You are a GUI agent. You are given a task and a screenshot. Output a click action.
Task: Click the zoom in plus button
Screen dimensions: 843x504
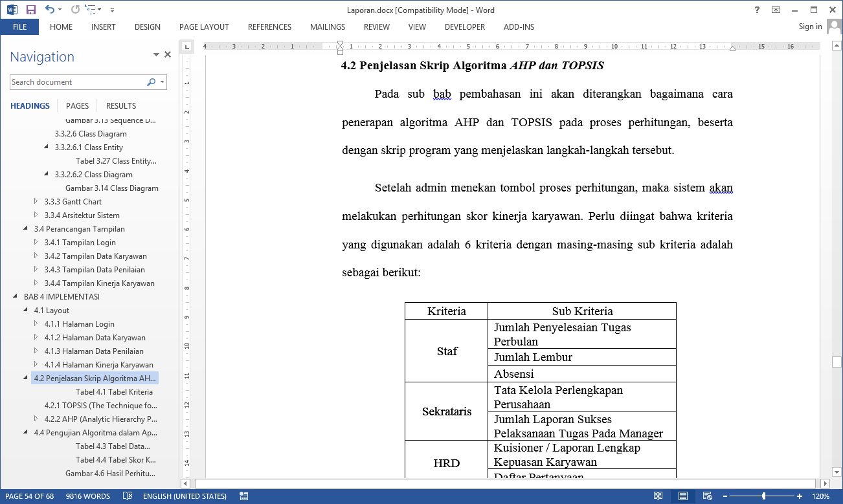[800, 496]
